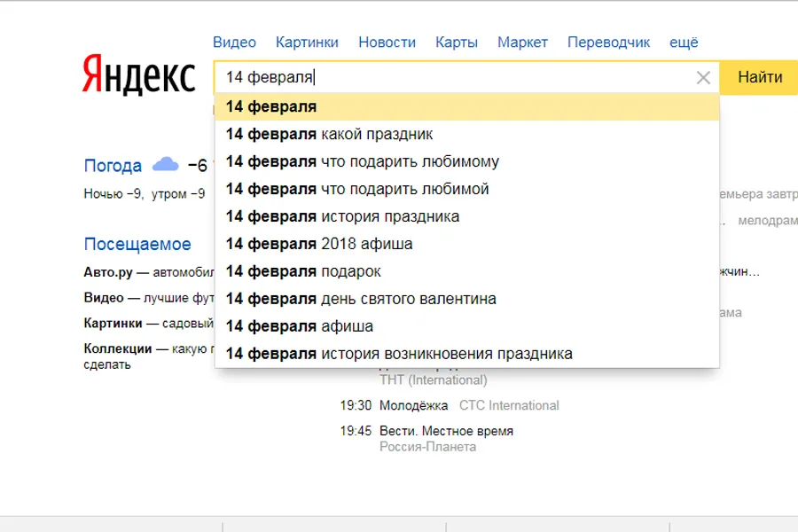Choose suggestion 14 февраля какой праздник
798x532 pixels.
click(x=466, y=135)
